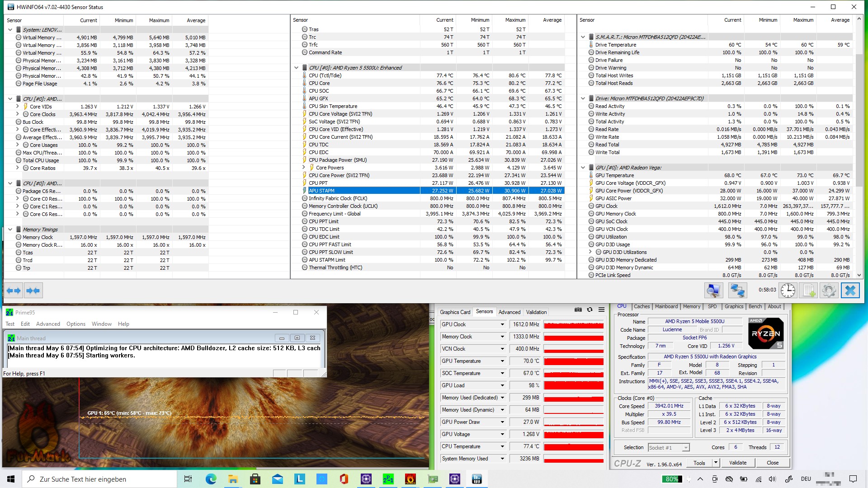Click the logging sheet icon with green plus
Viewport: 868px width, 488px height.
(808, 291)
